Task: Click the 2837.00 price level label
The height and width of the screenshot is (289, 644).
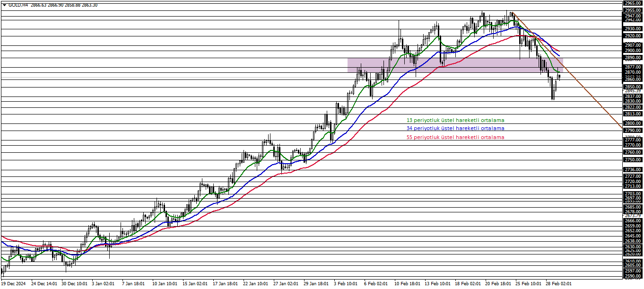Action: (x=632, y=96)
